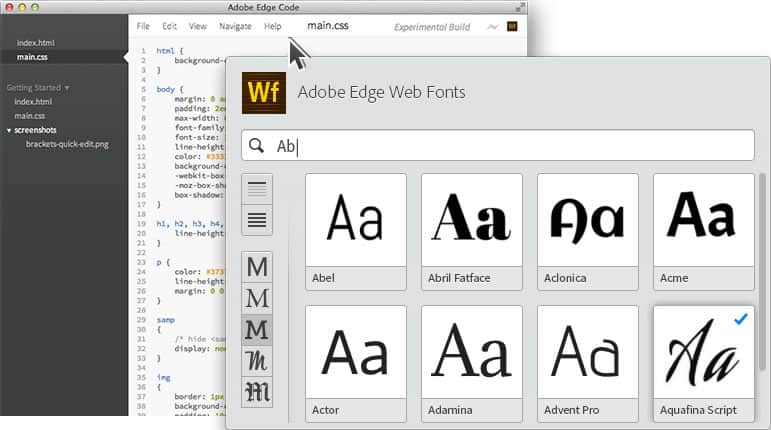This screenshot has width=771, height=430.
Task: Open the View menu
Action: coord(198,26)
